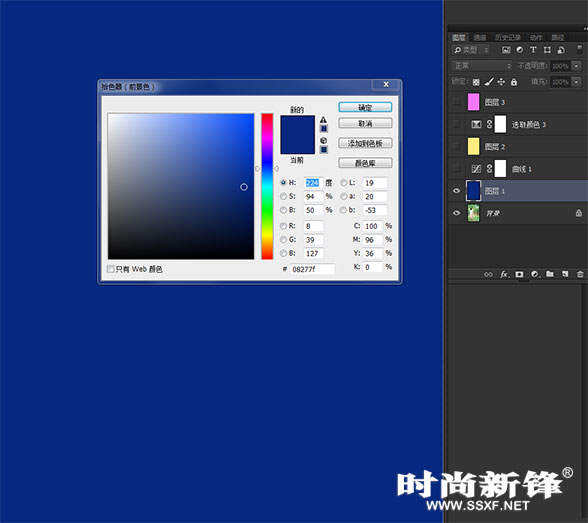The width and height of the screenshot is (588, 523).
Task: Open opacity 不透明度 dropdown arrow
Action: pyautogui.click(x=577, y=66)
